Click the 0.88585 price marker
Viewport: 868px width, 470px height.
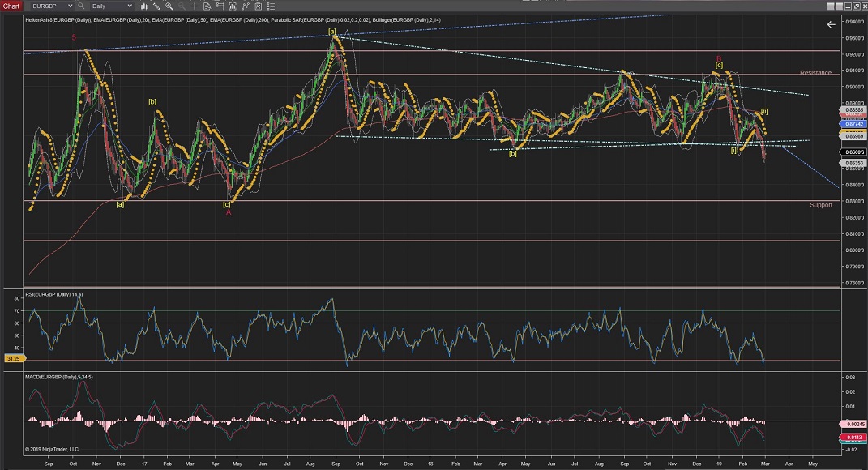coord(855,110)
